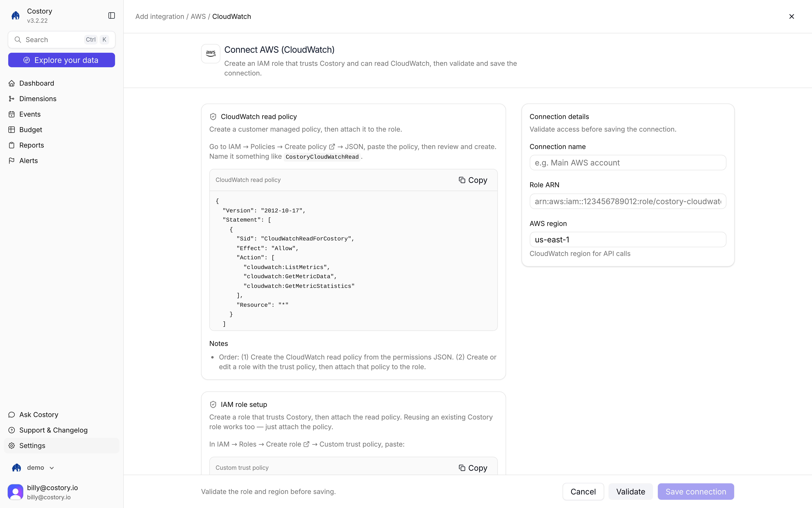Screen dimensions: 812x508
Task: Select Budget in sidebar
Action: tap(62, 130)
